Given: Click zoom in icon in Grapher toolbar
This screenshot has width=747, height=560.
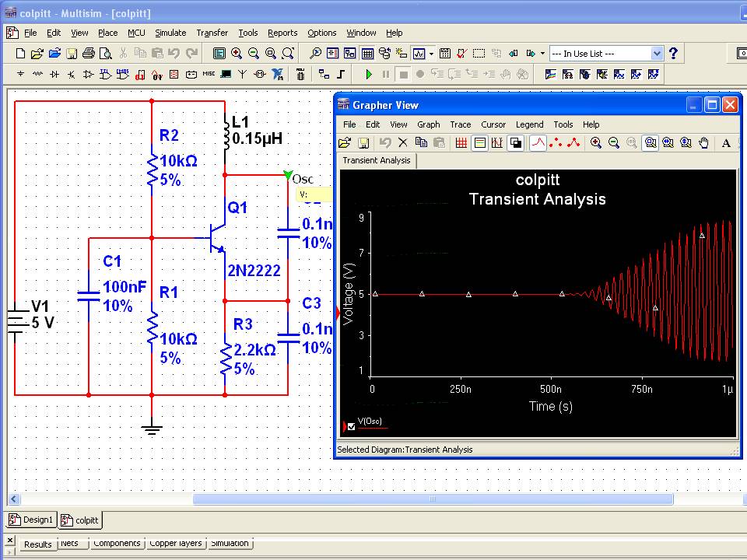Looking at the screenshot, I should pyautogui.click(x=596, y=143).
